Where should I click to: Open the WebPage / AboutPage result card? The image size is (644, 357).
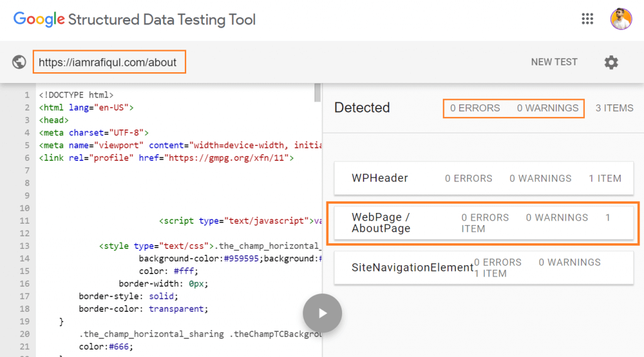coord(484,223)
